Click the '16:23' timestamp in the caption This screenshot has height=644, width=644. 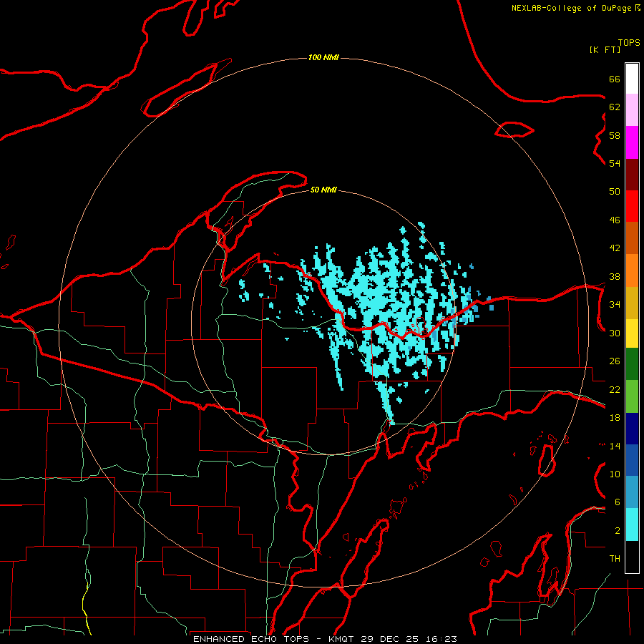tap(440, 639)
